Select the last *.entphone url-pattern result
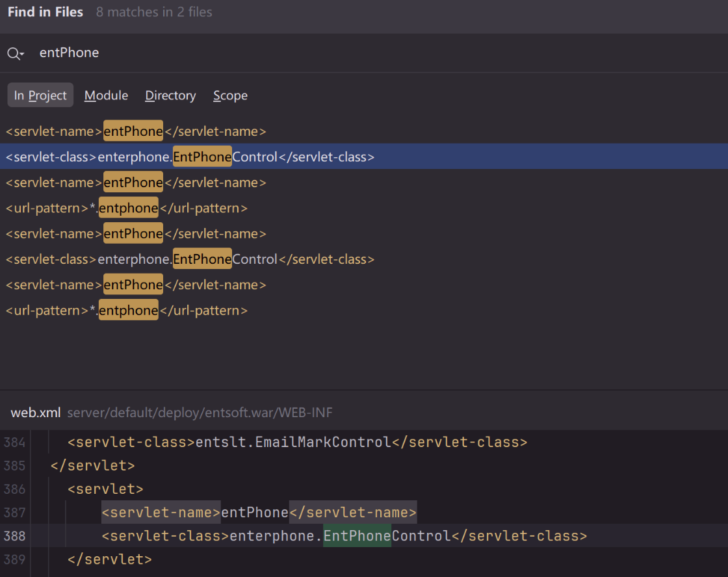The width and height of the screenshot is (728, 577). [127, 310]
